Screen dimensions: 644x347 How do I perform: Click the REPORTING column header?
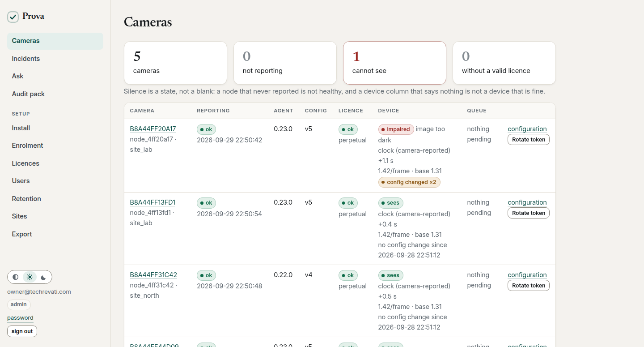pos(213,111)
